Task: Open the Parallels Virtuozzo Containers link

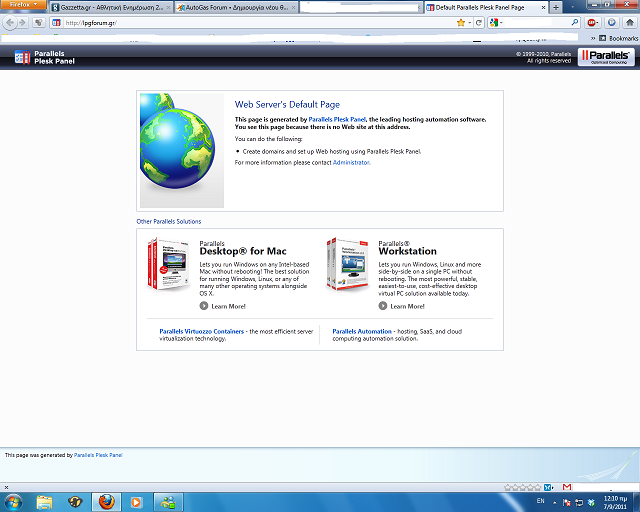Action: tap(202, 332)
